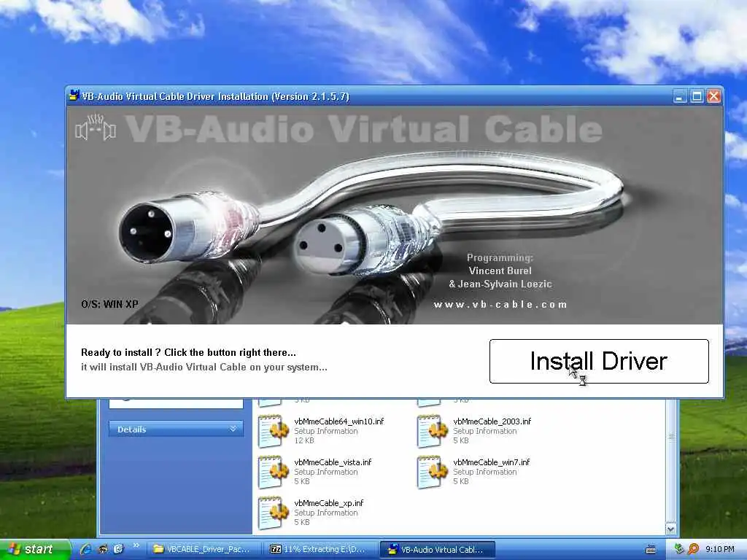Click the vbMmeCable_2003.inf file name
The image size is (747, 560).
(492, 421)
